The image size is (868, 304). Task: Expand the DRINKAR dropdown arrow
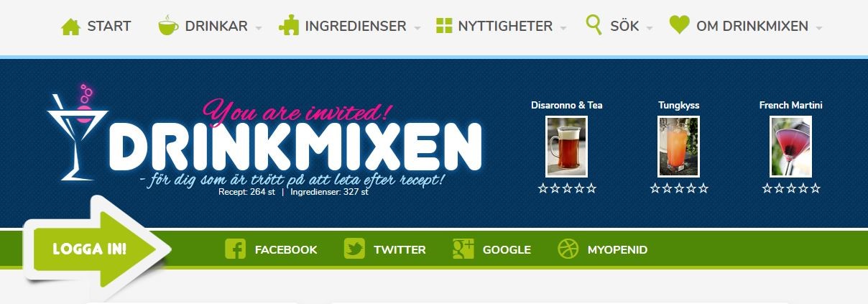pos(258,28)
